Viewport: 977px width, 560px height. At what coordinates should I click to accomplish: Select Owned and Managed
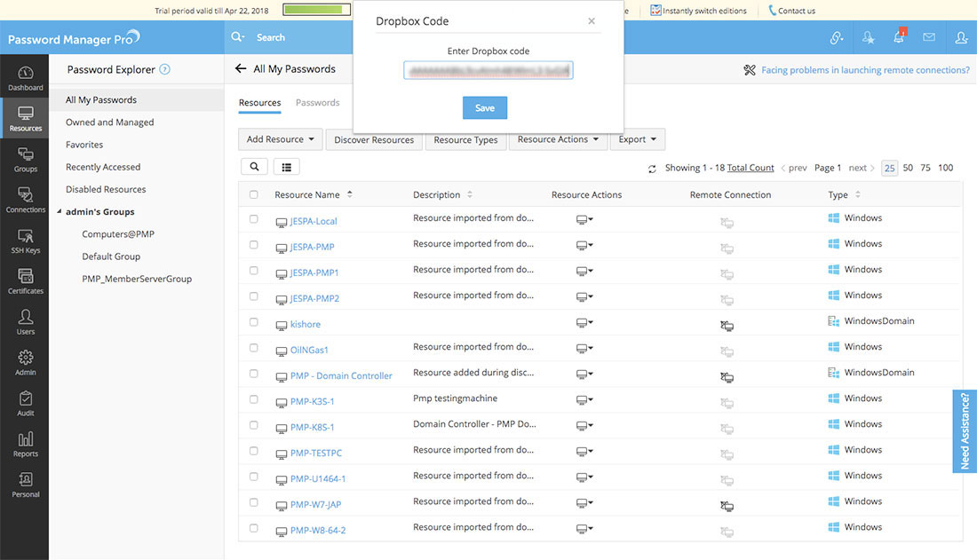[109, 122]
